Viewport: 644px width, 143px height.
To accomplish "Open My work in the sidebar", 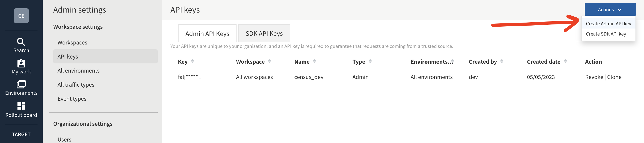I will tap(21, 66).
